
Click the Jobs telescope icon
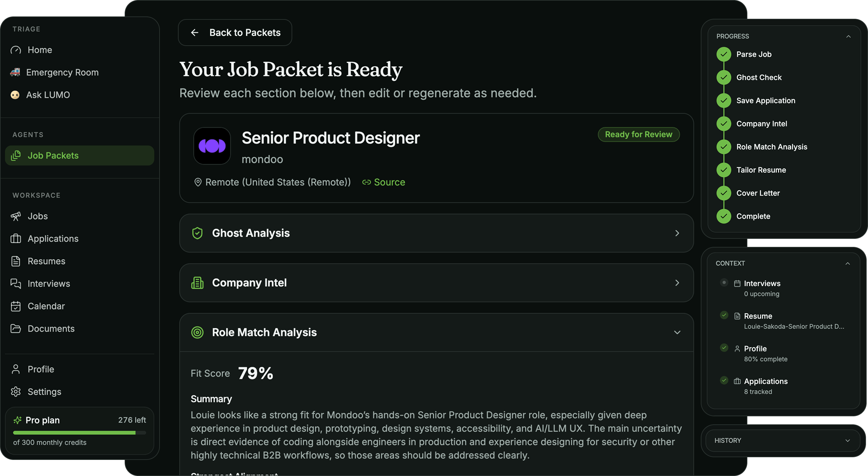[x=16, y=216]
